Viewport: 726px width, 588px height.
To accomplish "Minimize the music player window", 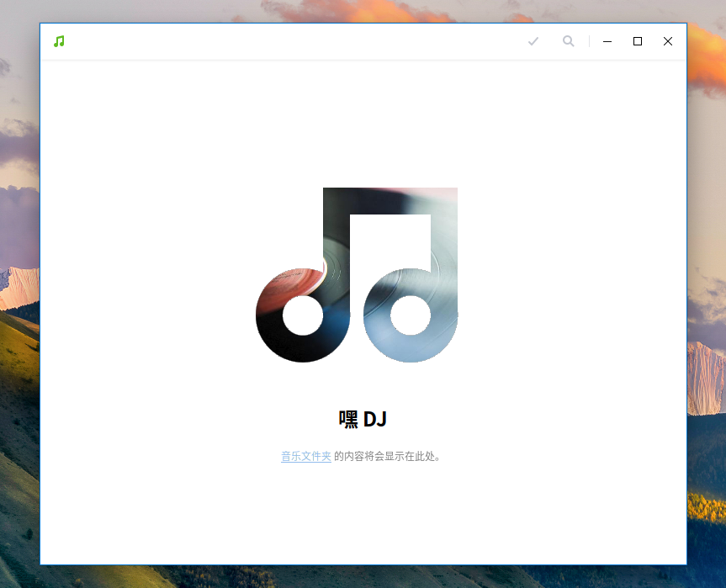I will [607, 41].
